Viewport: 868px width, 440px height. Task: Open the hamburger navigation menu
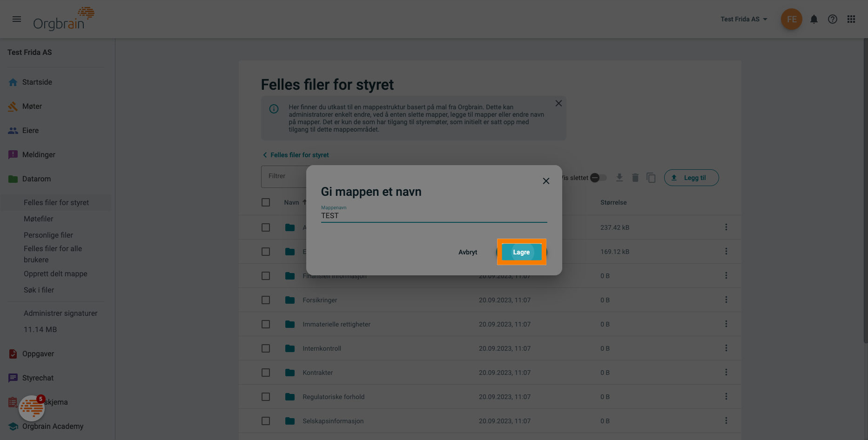click(x=17, y=19)
